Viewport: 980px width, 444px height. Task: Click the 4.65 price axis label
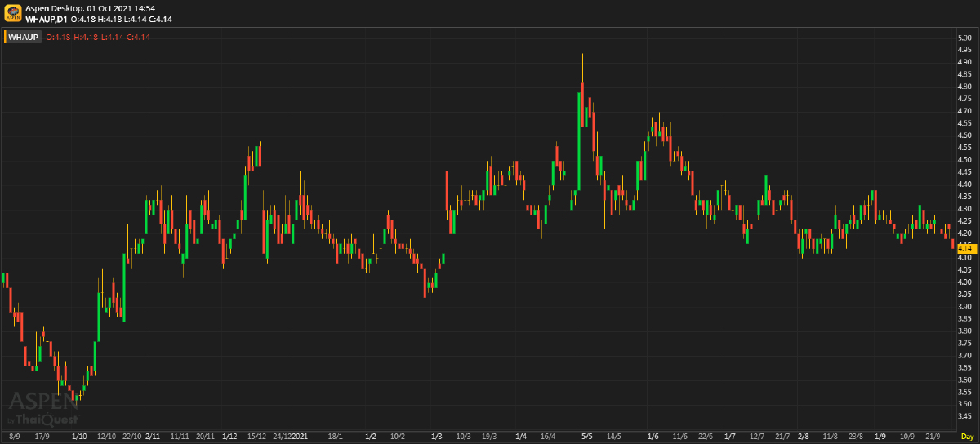click(964, 123)
